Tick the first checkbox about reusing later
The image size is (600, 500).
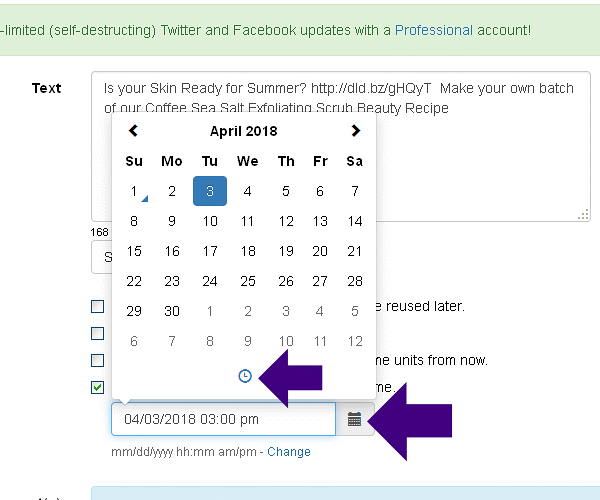point(98,306)
